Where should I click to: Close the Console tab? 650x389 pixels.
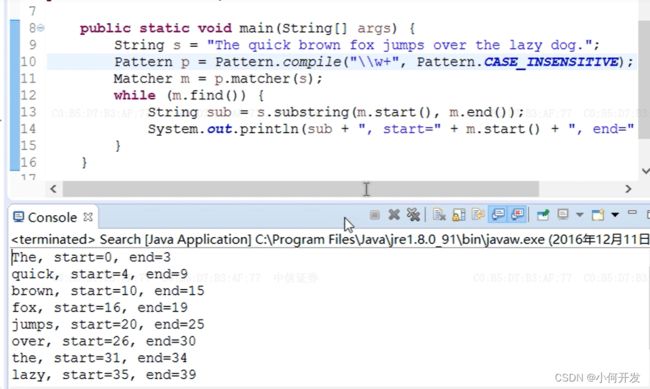tap(88, 217)
